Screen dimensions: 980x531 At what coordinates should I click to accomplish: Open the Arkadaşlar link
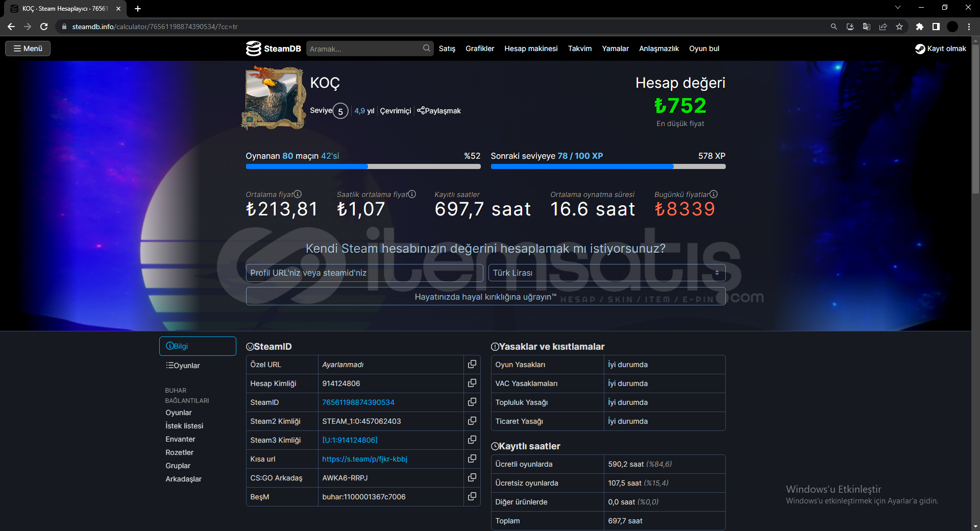pyautogui.click(x=183, y=479)
